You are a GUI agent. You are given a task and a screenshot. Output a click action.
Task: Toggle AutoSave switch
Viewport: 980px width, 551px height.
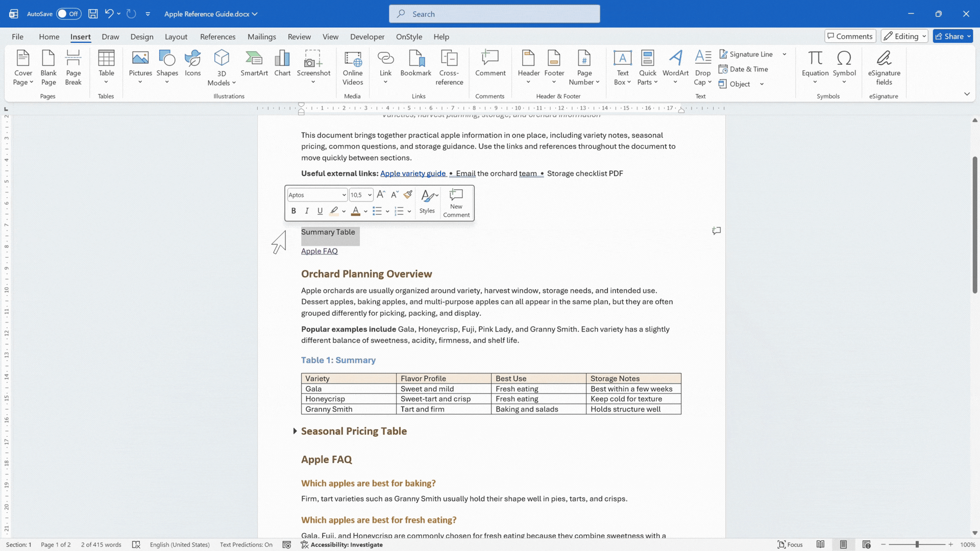[68, 14]
